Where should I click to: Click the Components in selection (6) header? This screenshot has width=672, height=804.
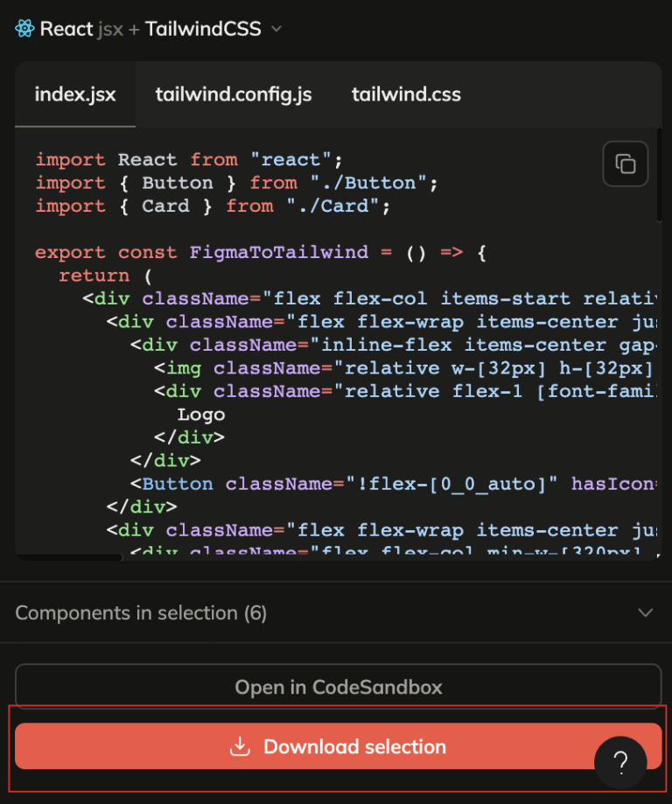point(140,612)
